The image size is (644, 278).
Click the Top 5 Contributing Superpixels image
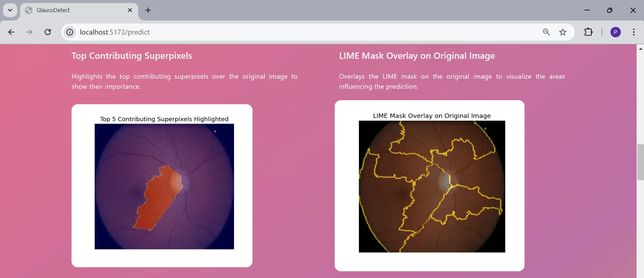[x=164, y=187]
